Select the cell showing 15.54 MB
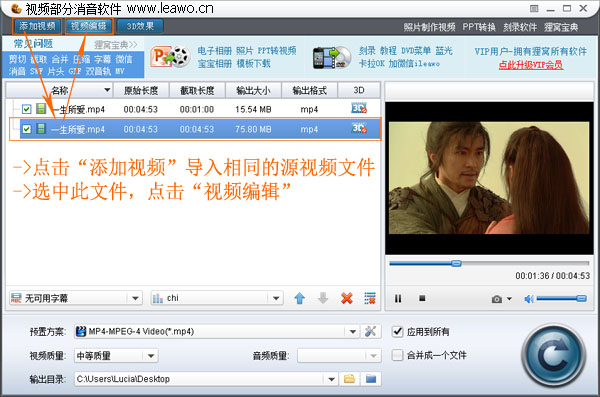The height and width of the screenshot is (397, 600). (253, 109)
